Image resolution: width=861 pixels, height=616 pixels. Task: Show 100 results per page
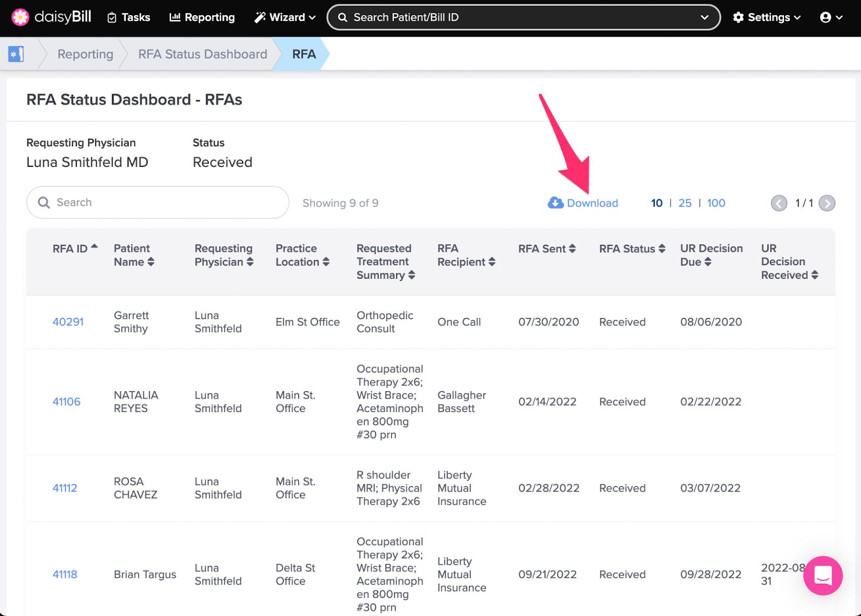click(716, 203)
